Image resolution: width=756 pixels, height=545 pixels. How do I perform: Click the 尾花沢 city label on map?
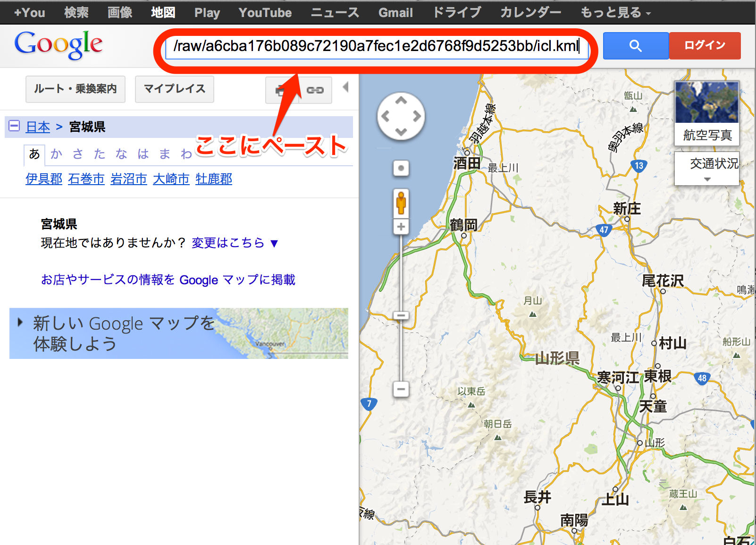click(663, 281)
